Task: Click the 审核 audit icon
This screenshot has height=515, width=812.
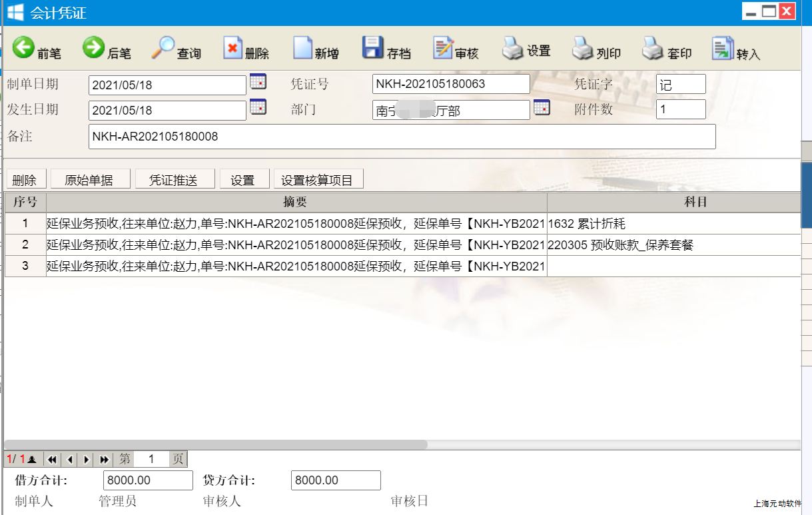Action: tap(443, 48)
